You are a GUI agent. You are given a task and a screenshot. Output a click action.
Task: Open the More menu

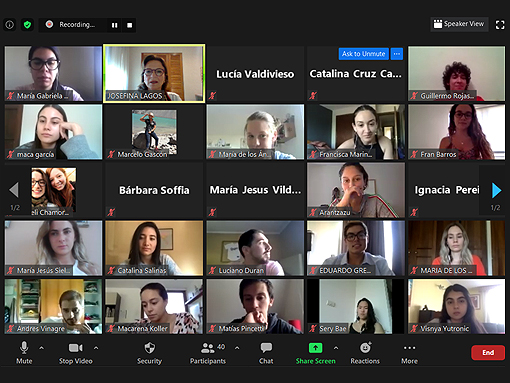(x=409, y=353)
